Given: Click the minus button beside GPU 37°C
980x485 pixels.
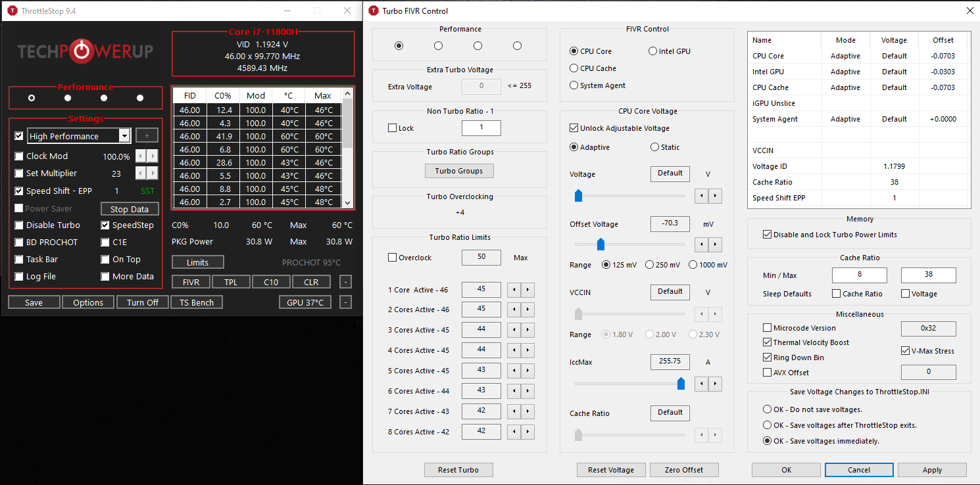Looking at the screenshot, I should (x=346, y=302).
